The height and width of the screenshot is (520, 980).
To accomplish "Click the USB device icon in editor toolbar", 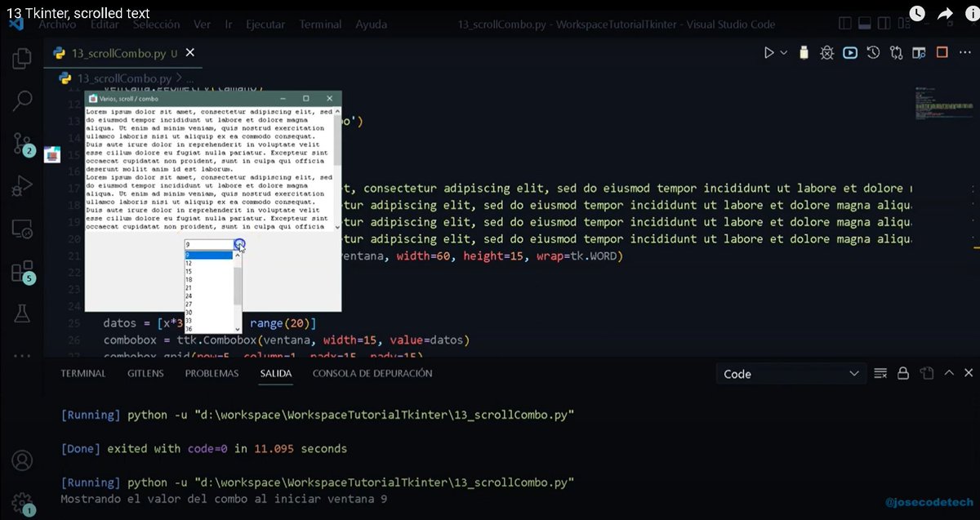I will [804, 53].
